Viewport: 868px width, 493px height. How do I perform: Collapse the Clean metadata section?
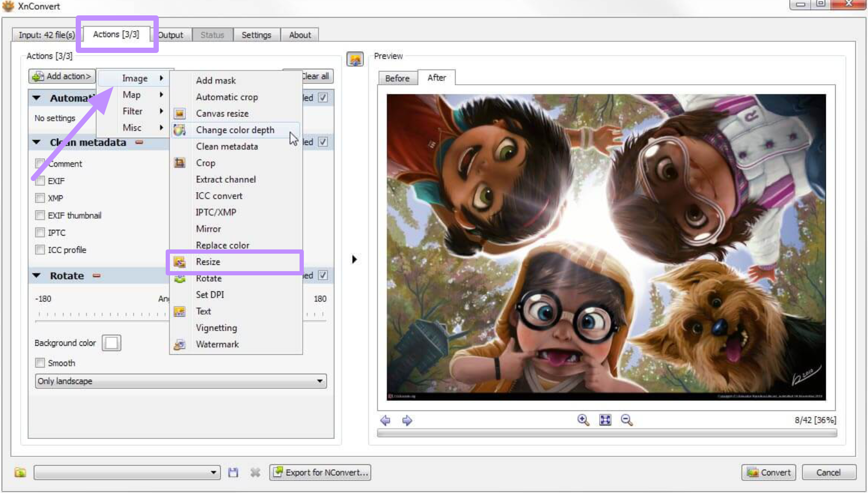pos(37,142)
